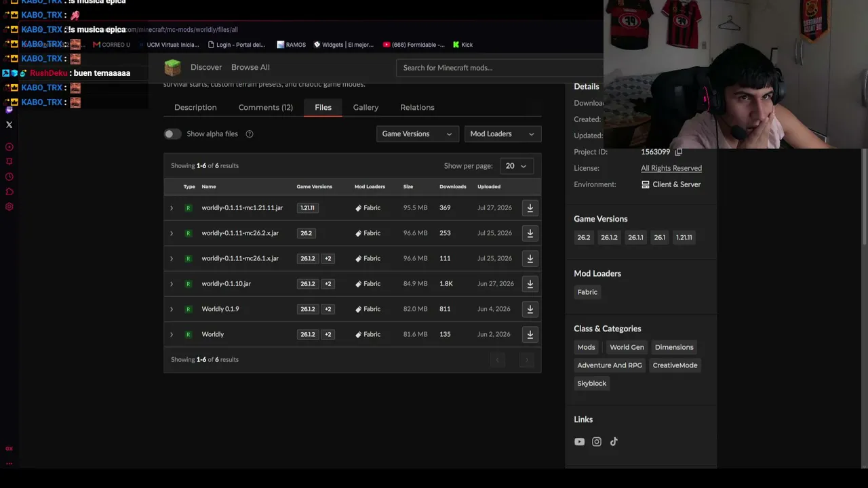Open the Comments (12) tab

pyautogui.click(x=266, y=107)
